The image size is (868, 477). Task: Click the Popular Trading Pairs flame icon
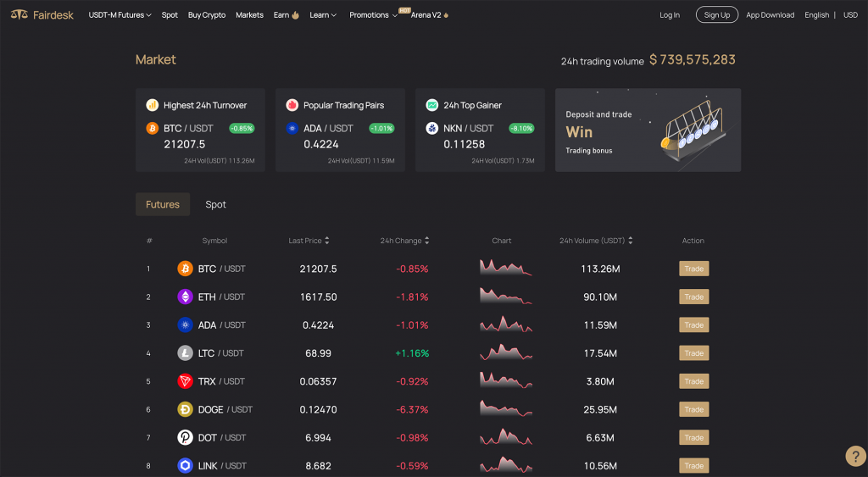pyautogui.click(x=292, y=105)
